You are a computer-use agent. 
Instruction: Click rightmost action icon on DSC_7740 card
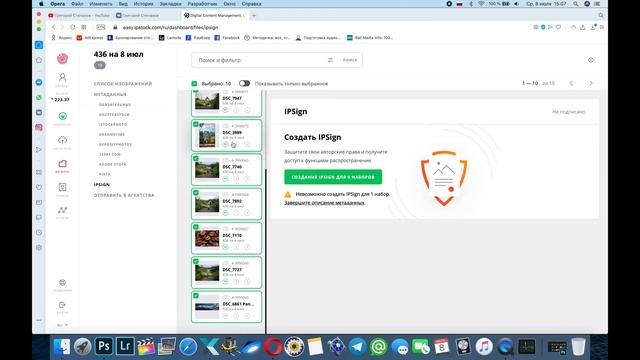pos(247,178)
